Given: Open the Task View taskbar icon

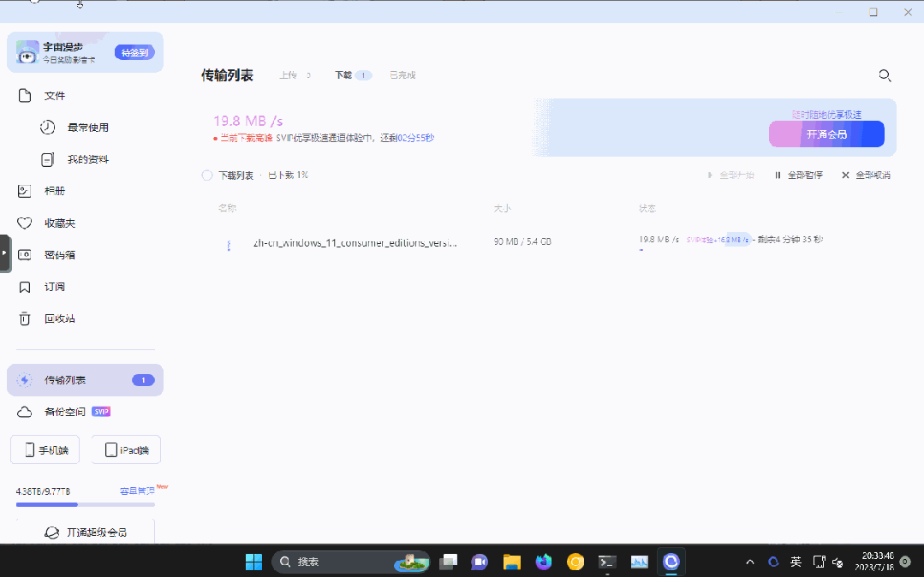Looking at the screenshot, I should click(449, 562).
